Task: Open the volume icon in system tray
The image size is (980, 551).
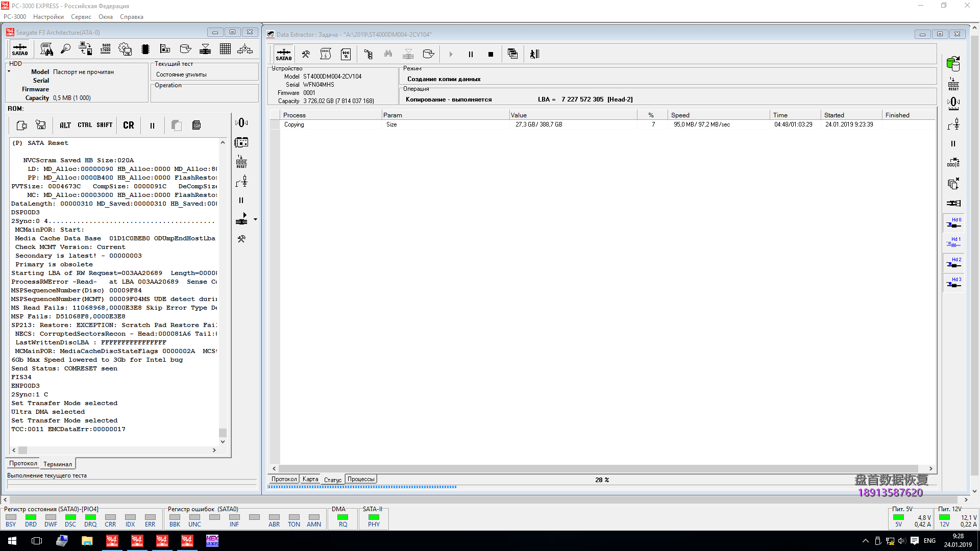Action: [x=902, y=541]
